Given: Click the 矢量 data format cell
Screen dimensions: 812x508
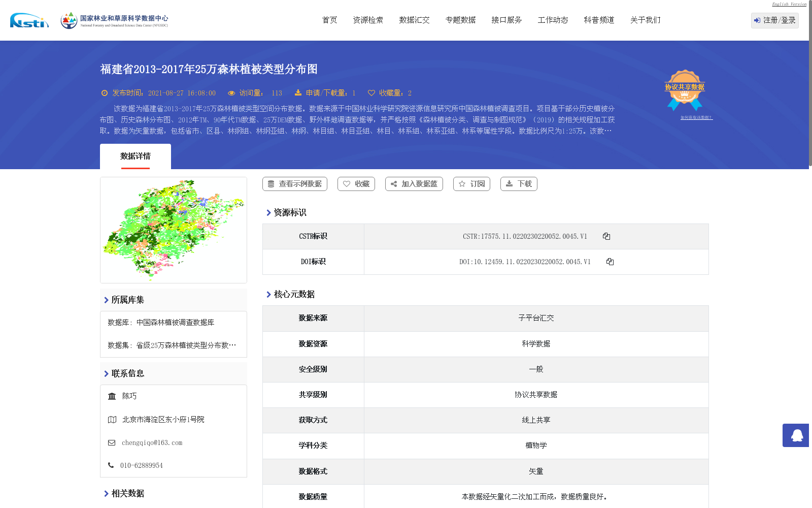Looking at the screenshot, I should coord(536,471).
